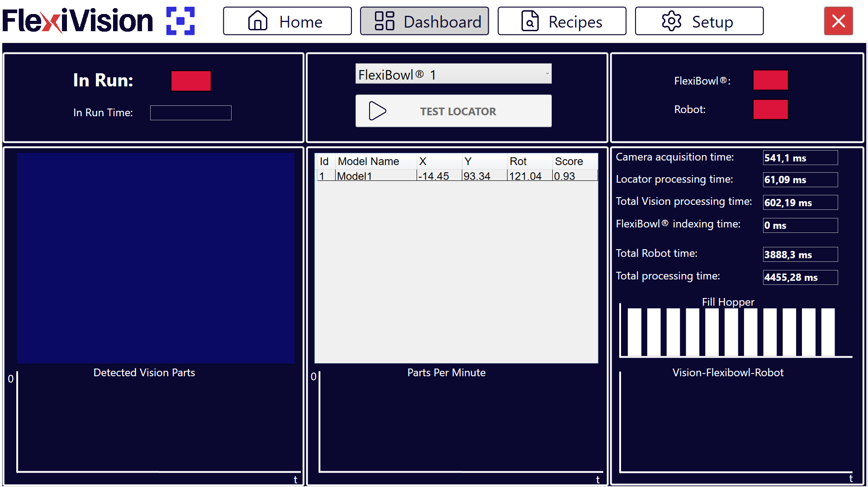Screen dimensions: 868x487
Task: Click the Detected Vision Parts chart title
Action: coord(144,373)
